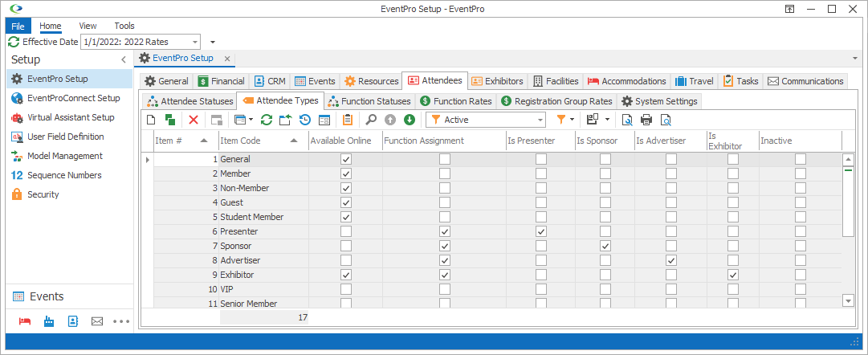Open the Function Rates sub-tab
868x355 pixels.
click(x=456, y=101)
